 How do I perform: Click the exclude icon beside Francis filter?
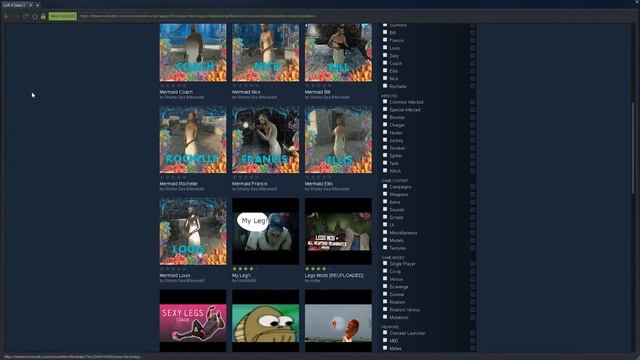(472, 40)
